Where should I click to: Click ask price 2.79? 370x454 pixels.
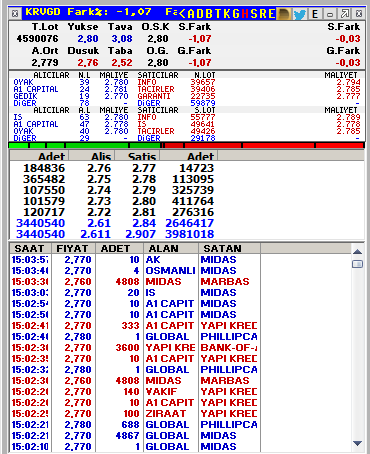click(x=144, y=190)
